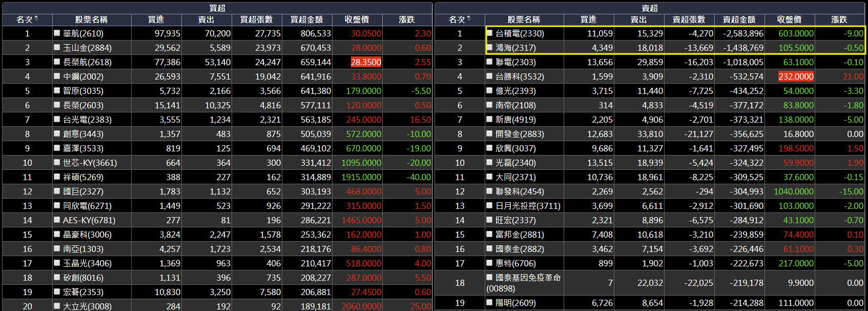Click the 買超張數 value 27,735
Image resolution: width=868 pixels, height=311 pixels.
click(x=268, y=33)
